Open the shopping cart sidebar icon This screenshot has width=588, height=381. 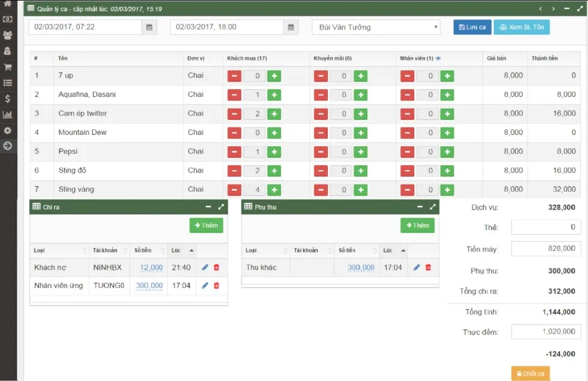coord(8,67)
